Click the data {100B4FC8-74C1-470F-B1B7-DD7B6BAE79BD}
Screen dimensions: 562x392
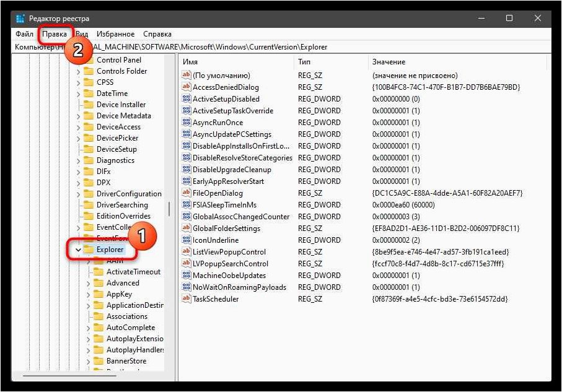point(446,87)
